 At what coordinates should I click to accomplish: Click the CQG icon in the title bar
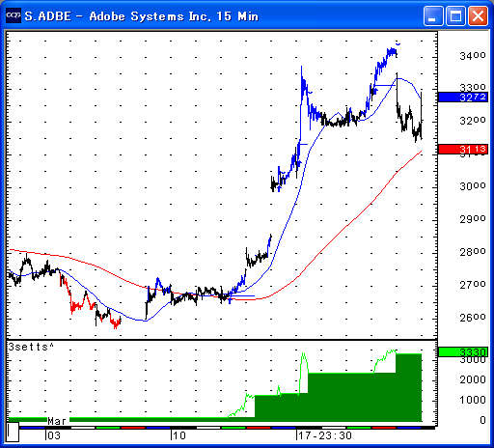[x=14, y=15]
